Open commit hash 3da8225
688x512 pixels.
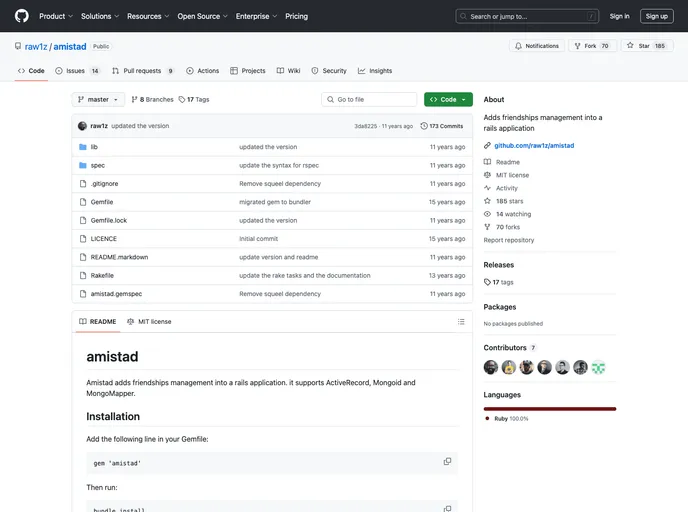coord(366,126)
